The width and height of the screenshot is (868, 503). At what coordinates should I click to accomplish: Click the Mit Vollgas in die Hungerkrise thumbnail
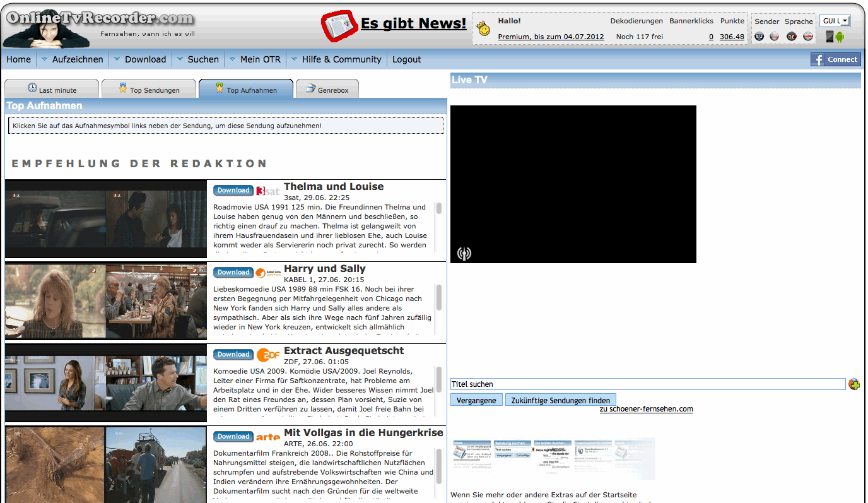click(x=106, y=465)
